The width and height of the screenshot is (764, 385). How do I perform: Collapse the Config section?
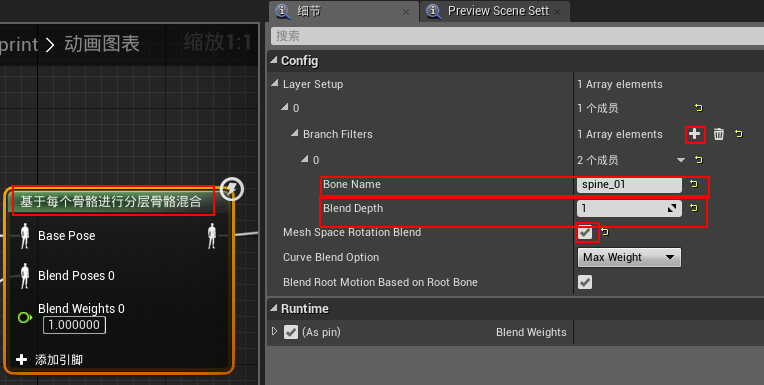tap(274, 60)
